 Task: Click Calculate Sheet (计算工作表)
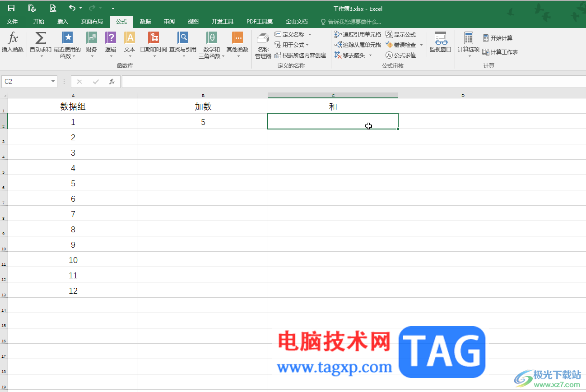(x=500, y=52)
